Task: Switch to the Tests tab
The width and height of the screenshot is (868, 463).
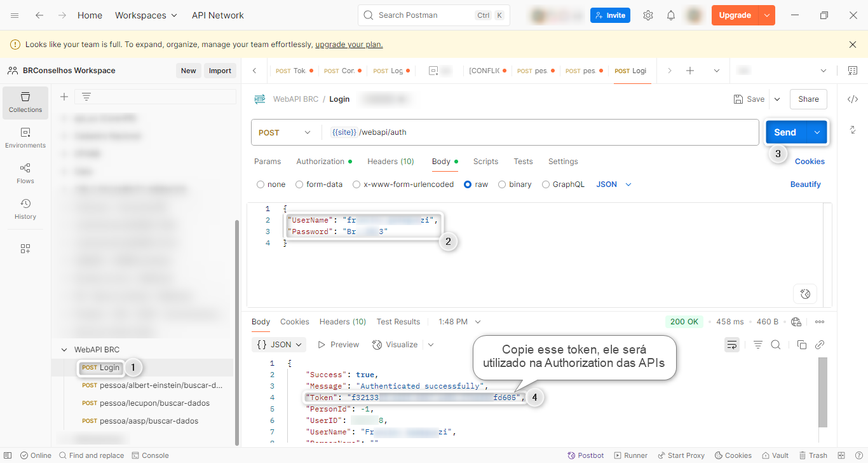Action: (x=523, y=162)
